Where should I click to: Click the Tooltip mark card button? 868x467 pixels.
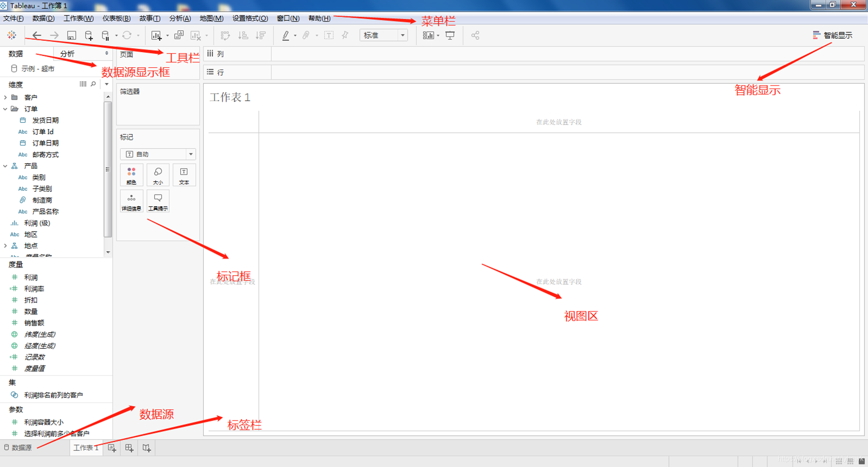tap(158, 201)
